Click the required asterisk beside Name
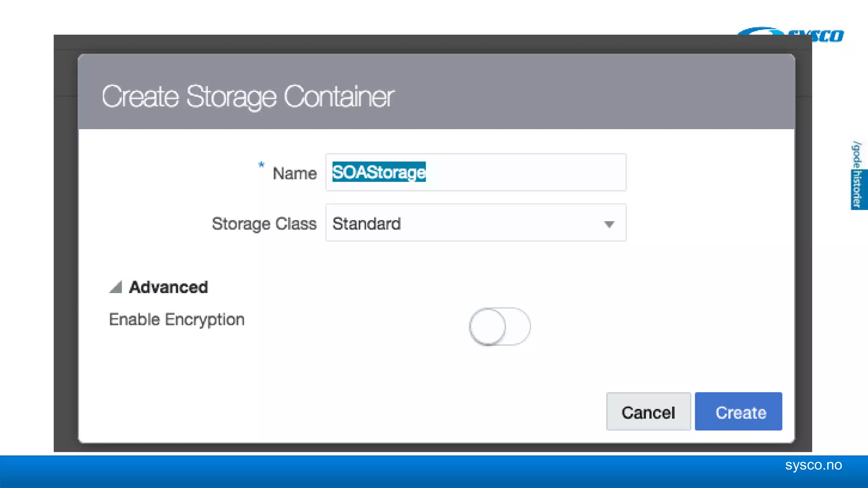Image resolution: width=868 pixels, height=488 pixels. (x=261, y=165)
